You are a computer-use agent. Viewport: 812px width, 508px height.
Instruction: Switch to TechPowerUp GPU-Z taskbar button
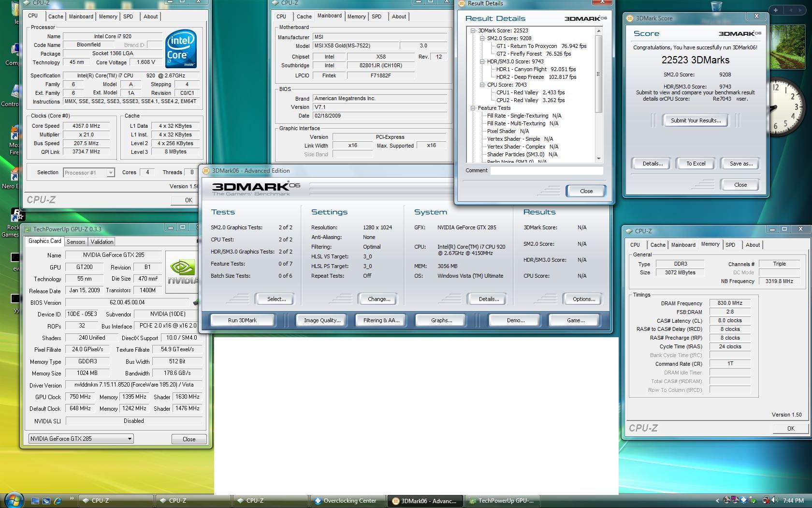pos(503,501)
